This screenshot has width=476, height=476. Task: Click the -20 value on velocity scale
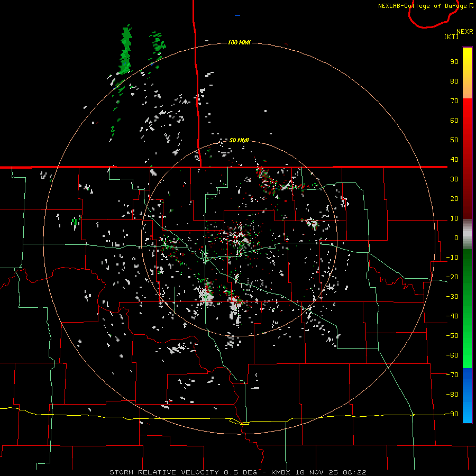[452, 277]
